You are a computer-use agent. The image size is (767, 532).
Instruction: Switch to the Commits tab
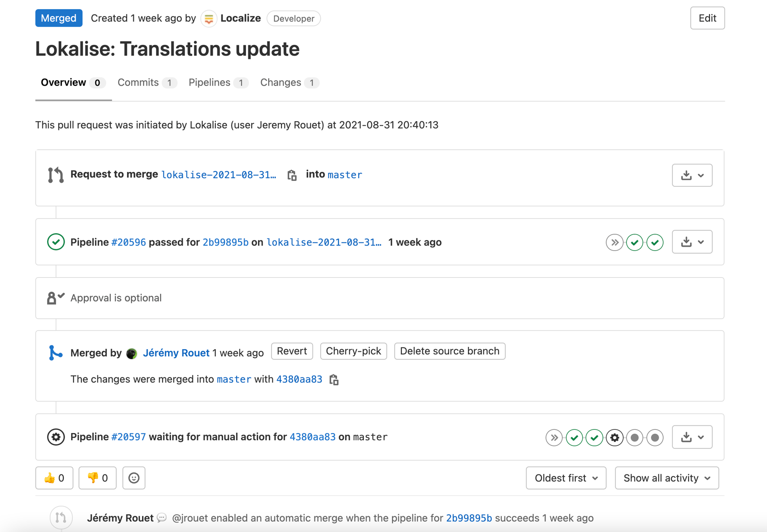(x=139, y=82)
